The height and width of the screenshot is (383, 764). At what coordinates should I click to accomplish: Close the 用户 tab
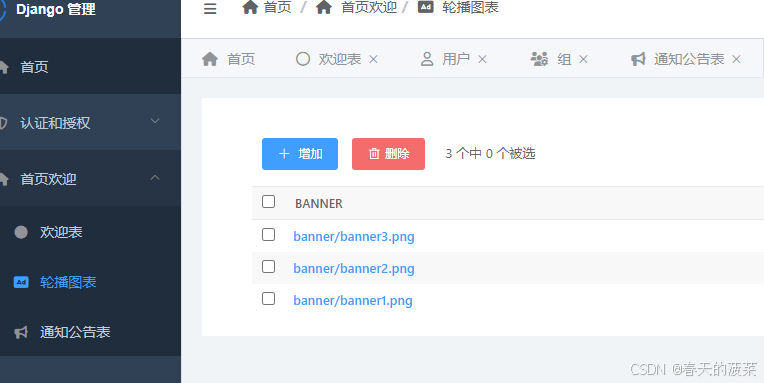(482, 59)
